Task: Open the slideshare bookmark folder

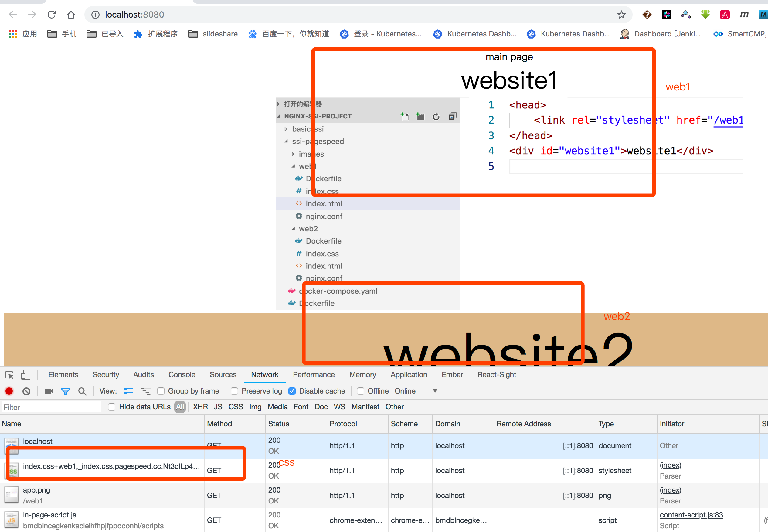Action: point(213,34)
